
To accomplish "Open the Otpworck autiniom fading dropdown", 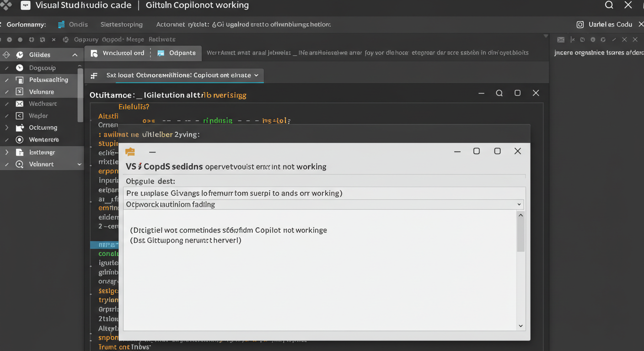I will (x=519, y=205).
